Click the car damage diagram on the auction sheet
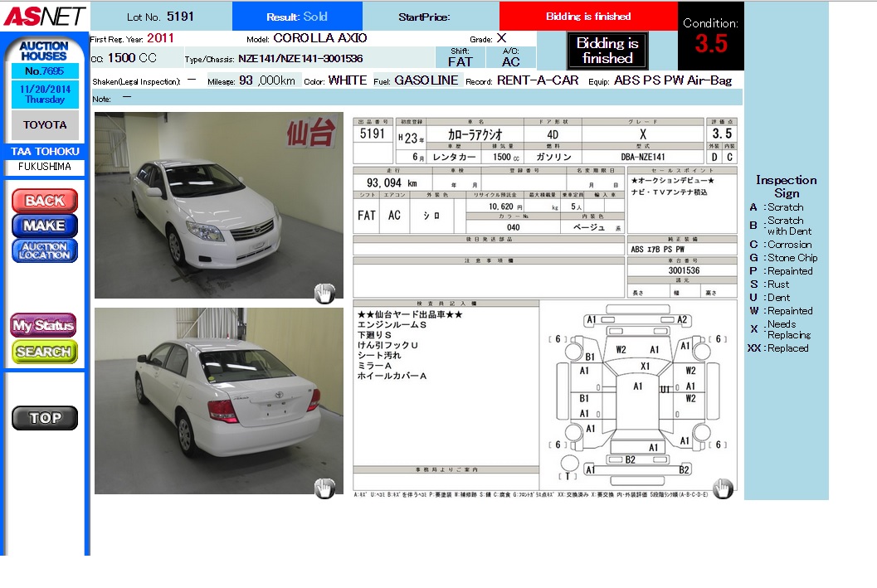 (x=637, y=395)
